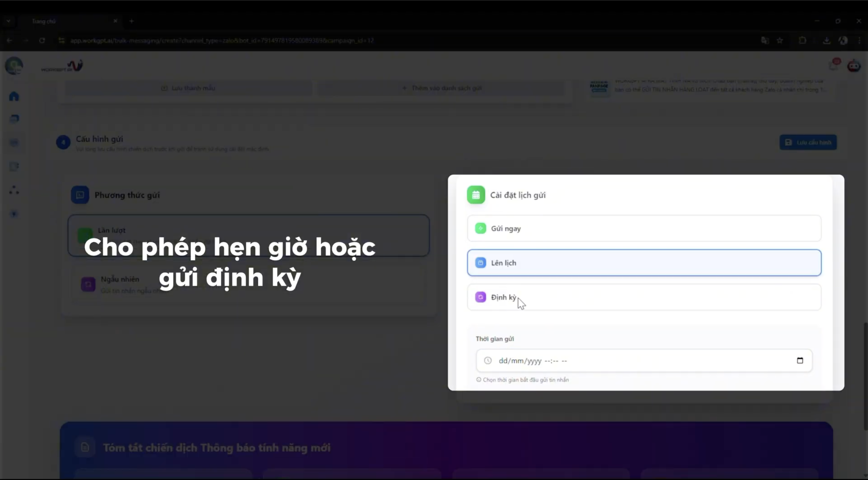Screen dimensions: 868x480
Task: Bookmark this page with star icon
Action: tap(780, 40)
